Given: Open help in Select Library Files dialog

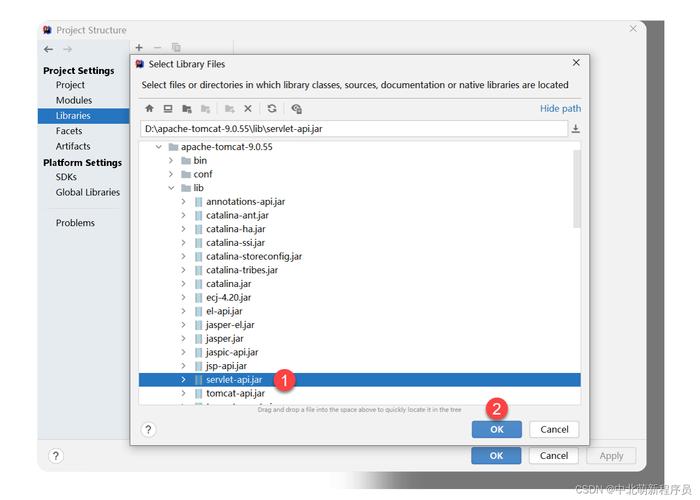Looking at the screenshot, I should [x=148, y=429].
